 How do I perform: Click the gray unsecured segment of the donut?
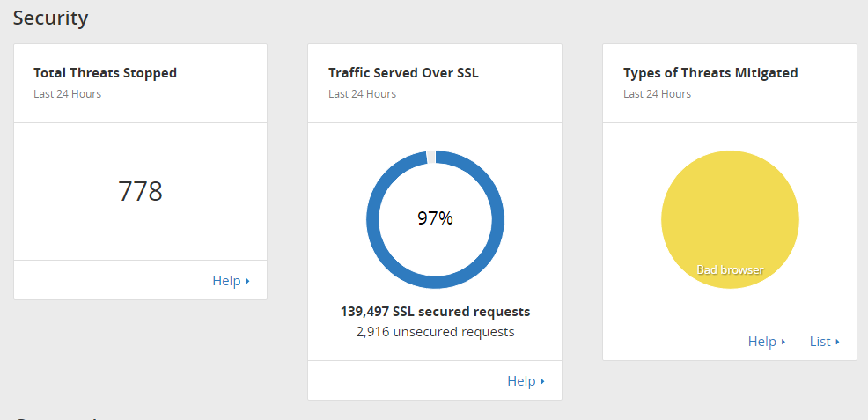coord(430,157)
